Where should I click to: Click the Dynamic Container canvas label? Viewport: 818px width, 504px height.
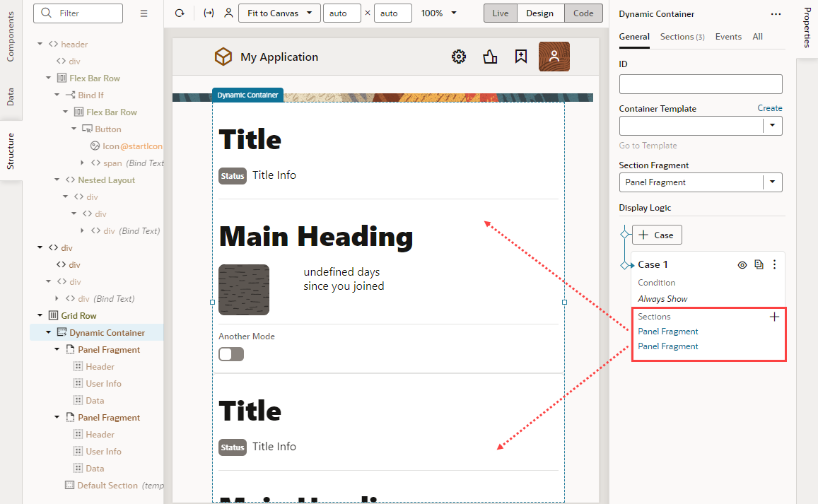(x=247, y=95)
